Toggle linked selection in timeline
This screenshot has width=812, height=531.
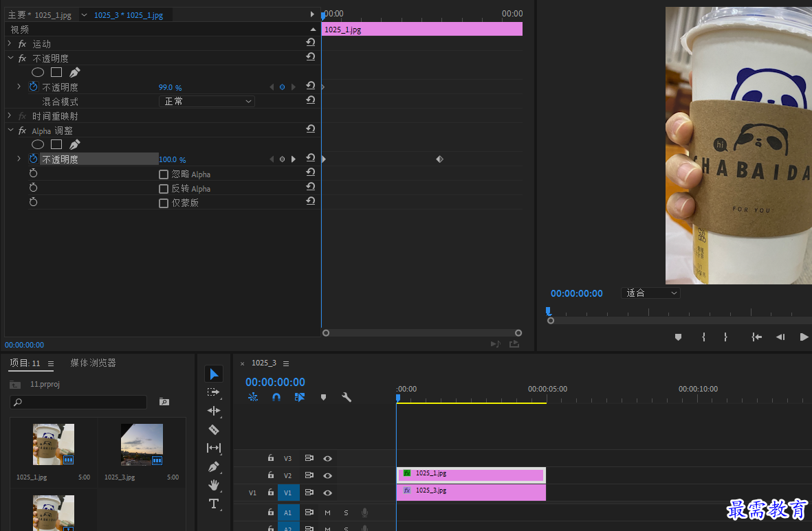(x=299, y=397)
